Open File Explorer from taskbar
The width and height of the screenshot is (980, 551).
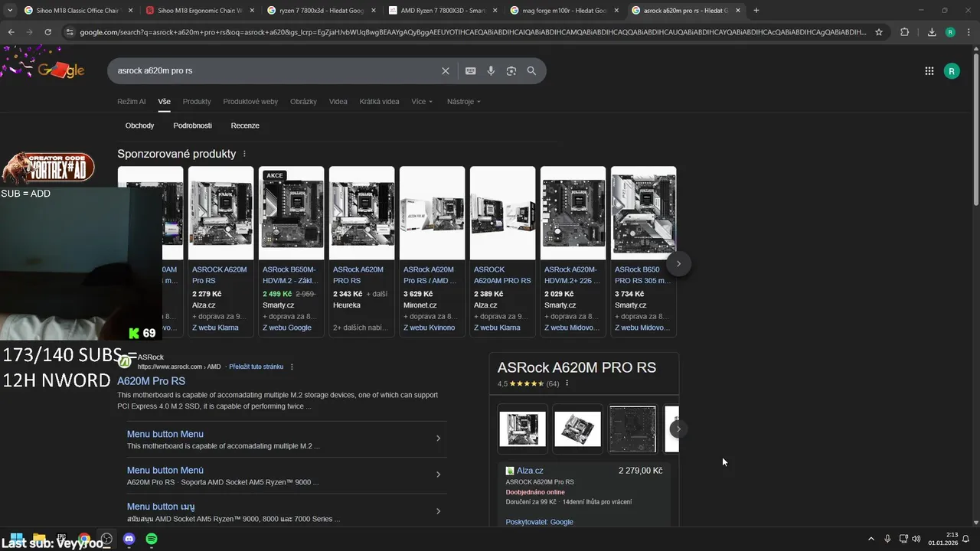pos(39,539)
